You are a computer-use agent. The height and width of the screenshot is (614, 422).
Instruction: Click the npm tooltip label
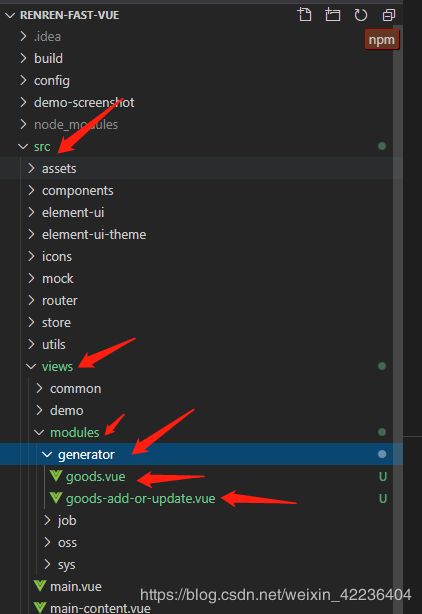click(381, 40)
